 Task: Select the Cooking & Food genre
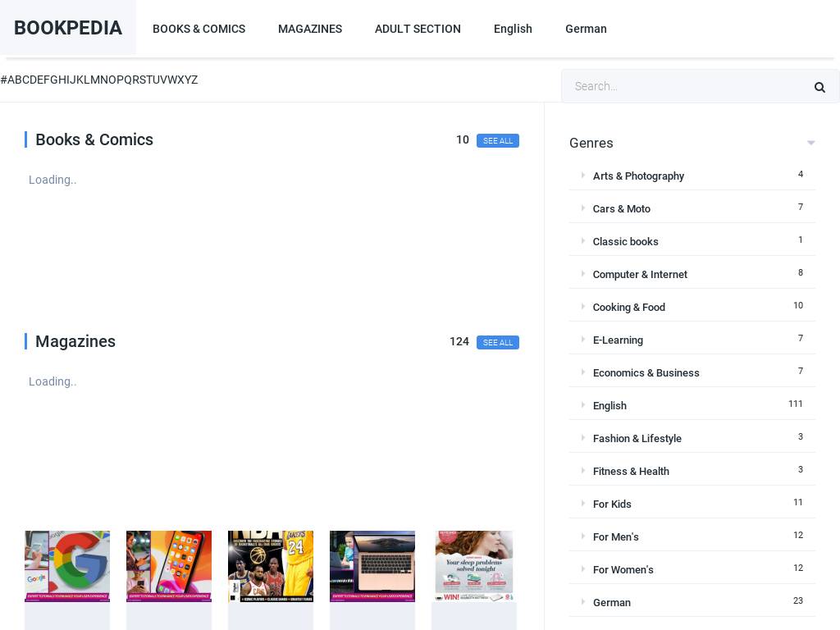[629, 307]
